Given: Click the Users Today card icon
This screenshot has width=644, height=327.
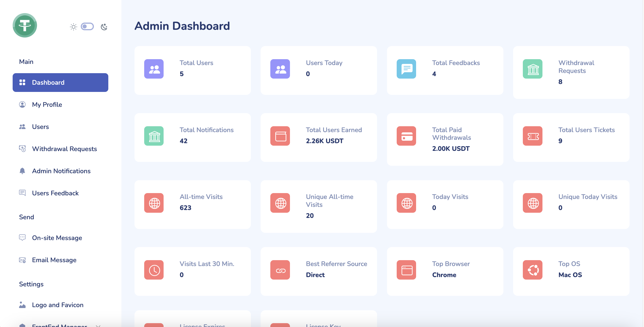Looking at the screenshot, I should [x=280, y=69].
